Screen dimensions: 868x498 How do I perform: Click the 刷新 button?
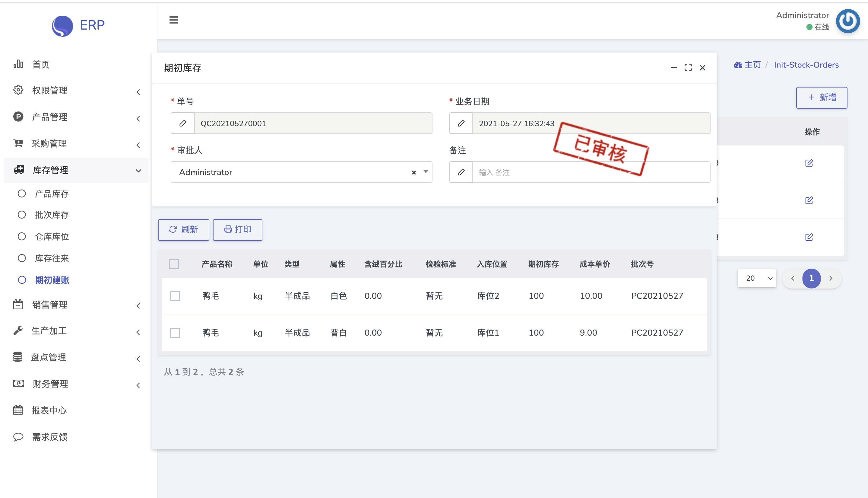point(183,230)
